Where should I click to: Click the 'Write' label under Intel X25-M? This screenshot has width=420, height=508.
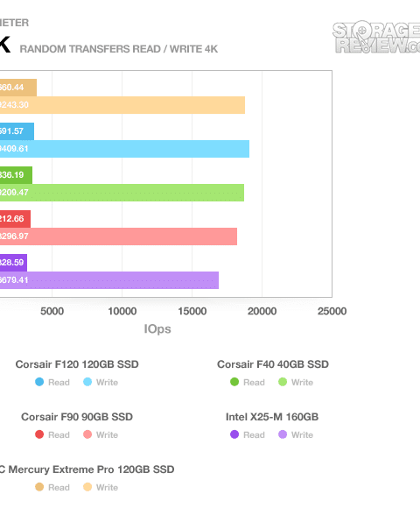tap(302, 434)
